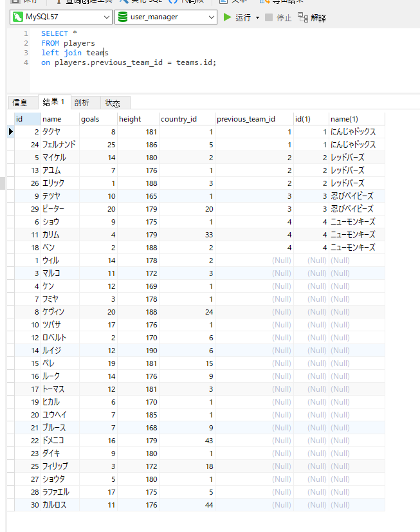Viewport: 420px width, 532px height.
Task: Select the name cell ツバサ
Action: (x=60, y=325)
